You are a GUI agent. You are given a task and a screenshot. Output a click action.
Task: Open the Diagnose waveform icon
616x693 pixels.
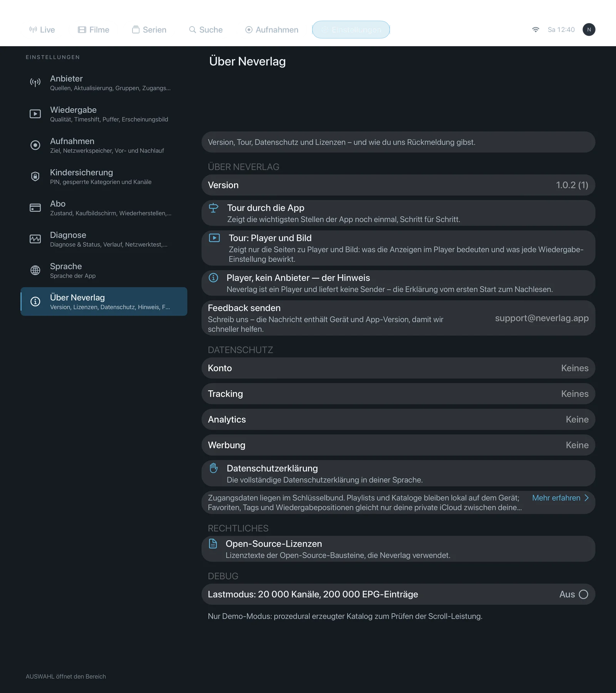[x=35, y=239]
